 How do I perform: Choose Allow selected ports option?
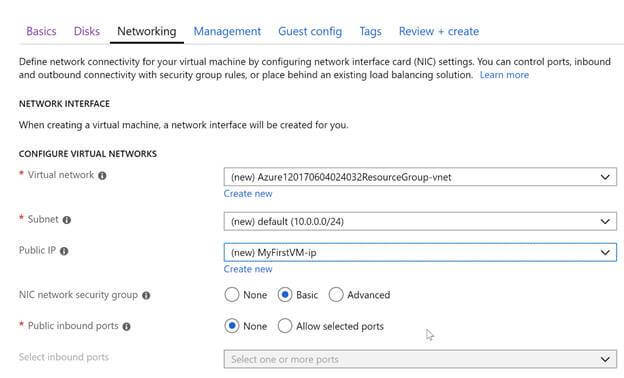point(285,326)
